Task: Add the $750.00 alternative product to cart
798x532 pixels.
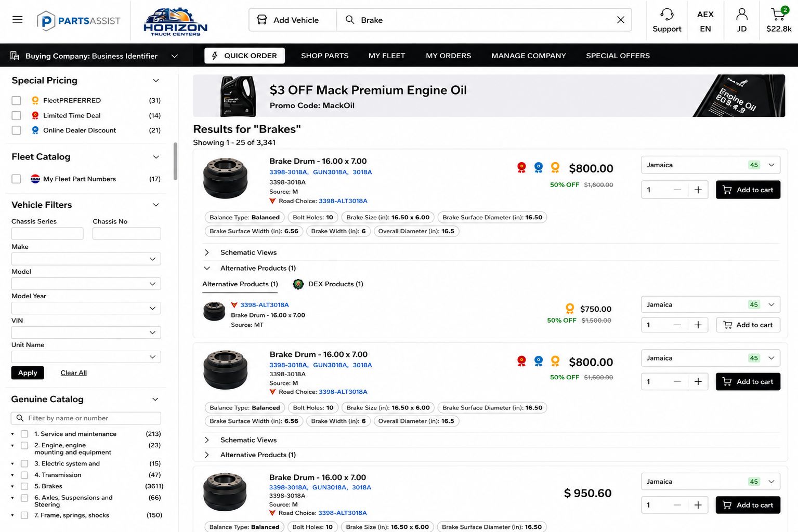Action: click(x=748, y=325)
